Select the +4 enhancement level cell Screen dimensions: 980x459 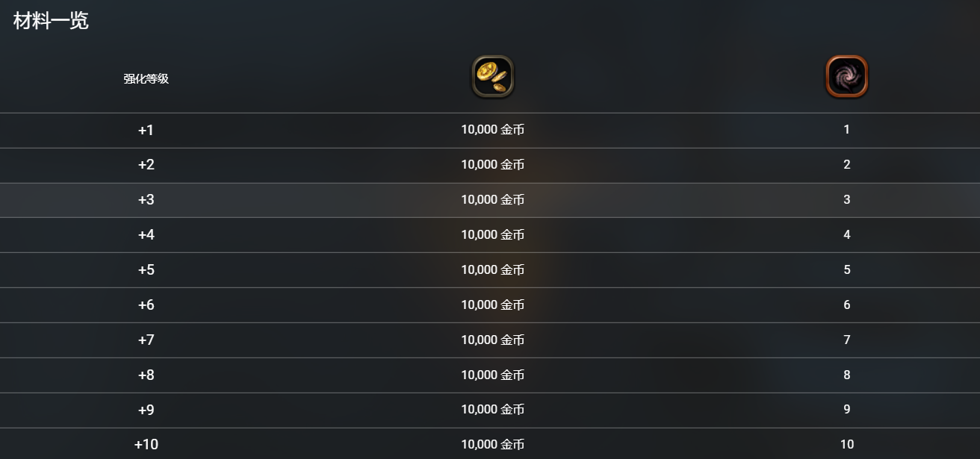coord(146,235)
